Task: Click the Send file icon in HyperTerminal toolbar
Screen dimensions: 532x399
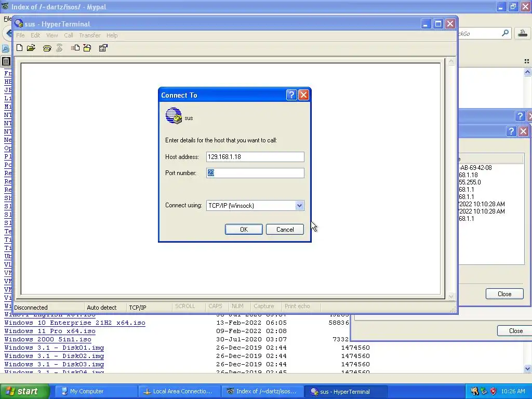Action: click(75, 48)
